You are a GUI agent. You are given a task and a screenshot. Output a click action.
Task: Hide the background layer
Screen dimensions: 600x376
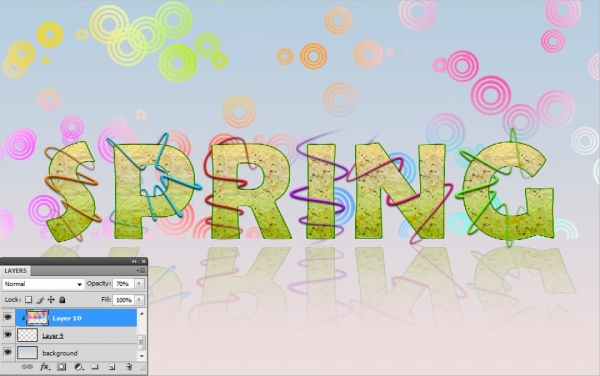[x=8, y=352]
